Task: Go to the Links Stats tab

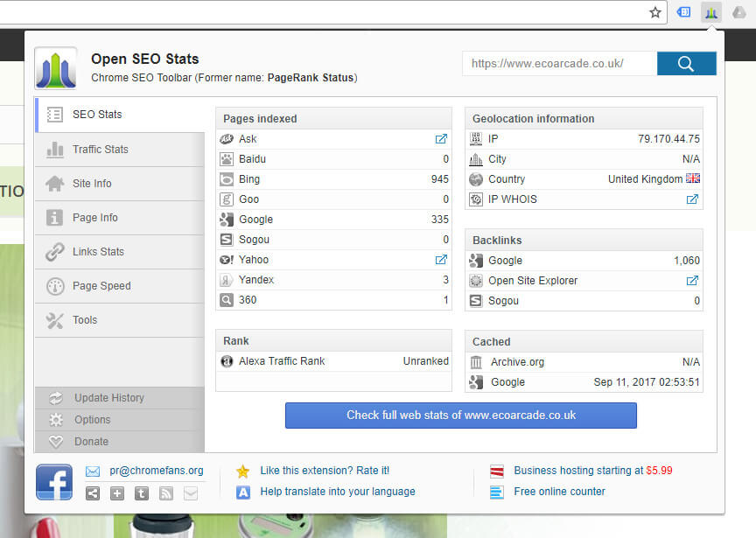Action: (121, 252)
